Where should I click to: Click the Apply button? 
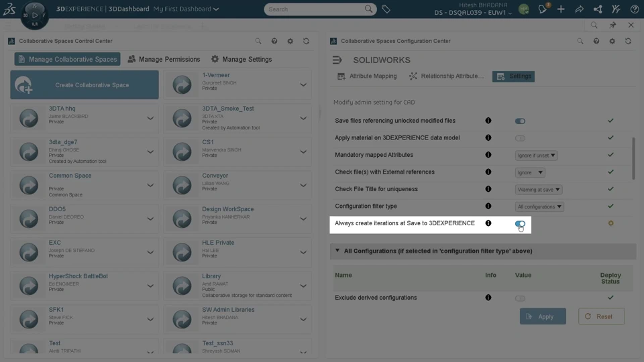point(543,316)
